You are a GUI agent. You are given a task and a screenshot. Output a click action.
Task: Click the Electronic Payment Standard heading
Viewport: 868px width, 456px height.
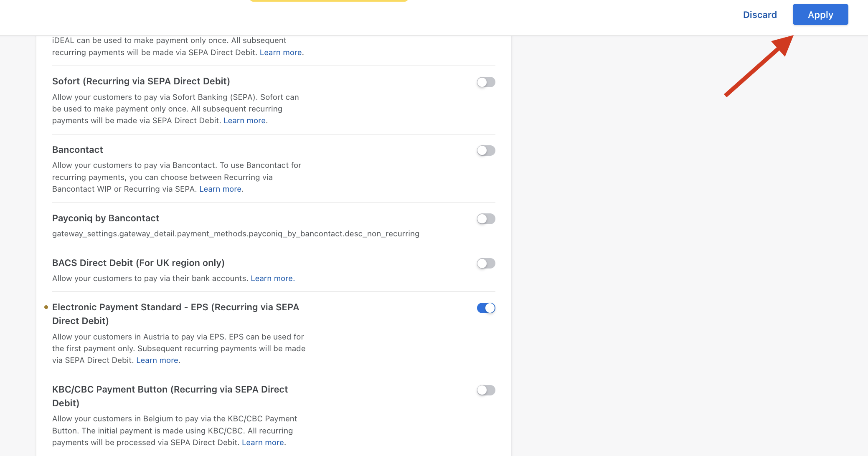coord(175,307)
